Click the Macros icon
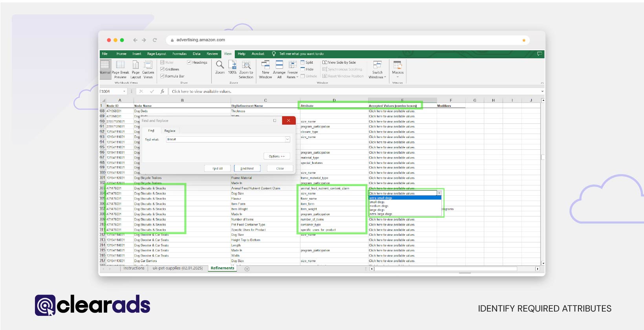This screenshot has width=644, height=330. [397, 65]
